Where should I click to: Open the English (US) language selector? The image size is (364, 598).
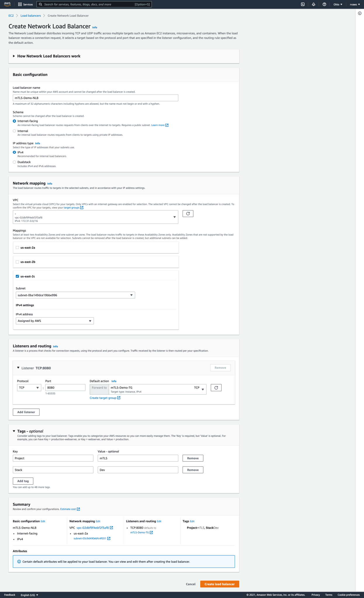coord(29,595)
